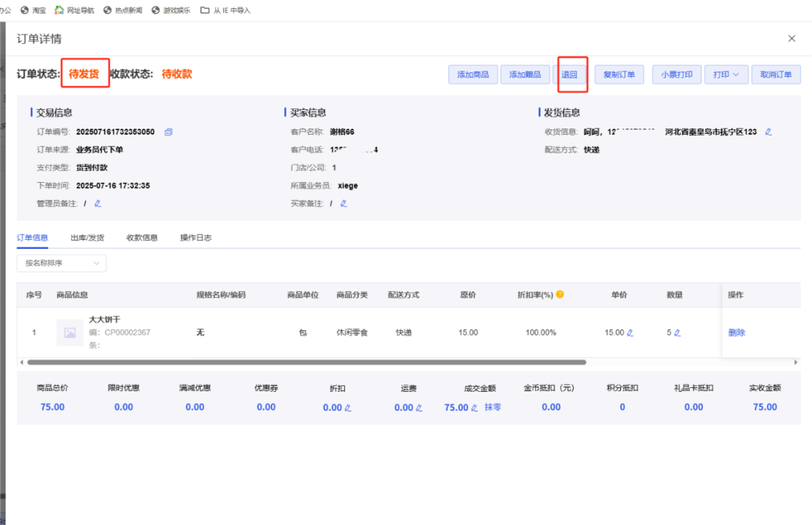Edit the shipping address via its pencil icon
812x525 pixels.
click(x=768, y=131)
